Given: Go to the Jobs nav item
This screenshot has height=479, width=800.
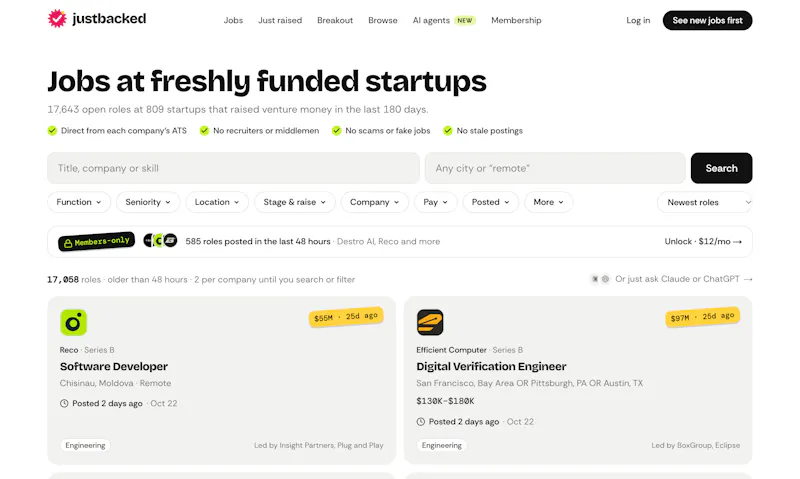Looking at the screenshot, I should (233, 20).
